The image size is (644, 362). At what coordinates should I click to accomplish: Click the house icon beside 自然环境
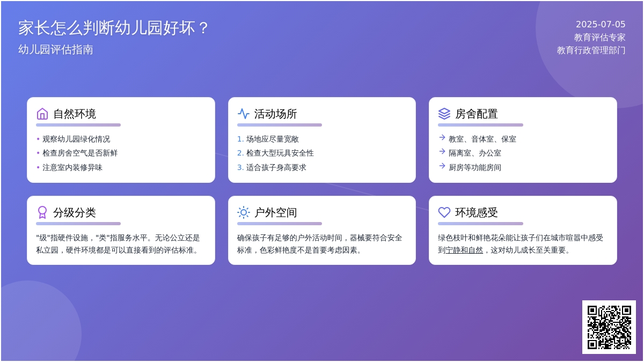coord(42,114)
